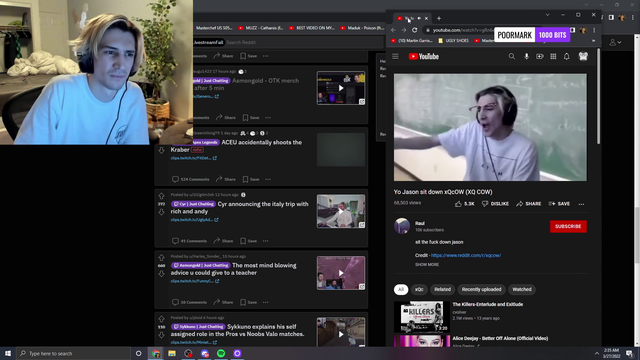Click the YouTube address bar
The height and width of the screenshot is (360, 640).
(459, 30)
